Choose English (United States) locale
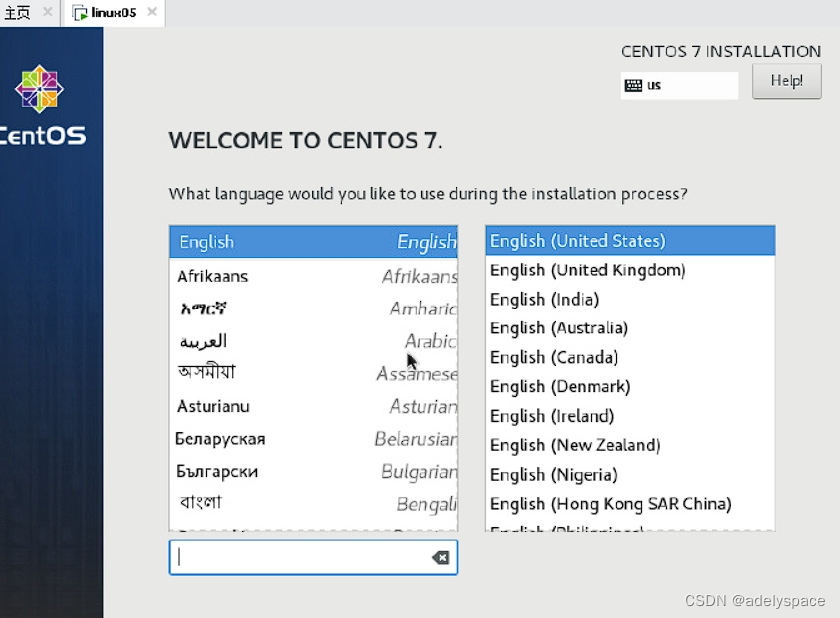 [630, 241]
